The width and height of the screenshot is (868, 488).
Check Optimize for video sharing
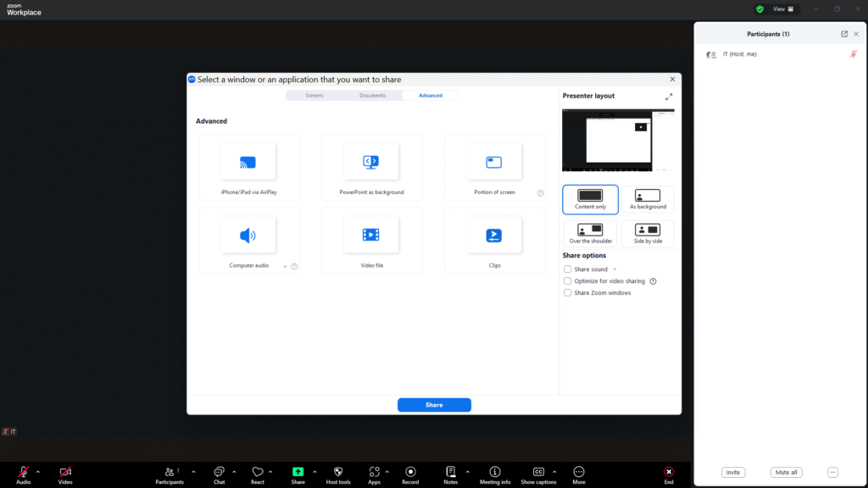pyautogui.click(x=568, y=281)
